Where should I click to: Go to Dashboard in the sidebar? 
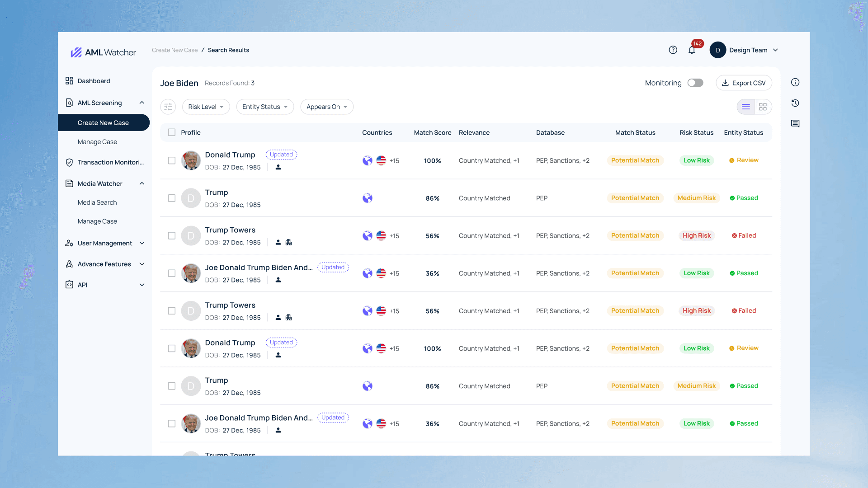point(94,81)
